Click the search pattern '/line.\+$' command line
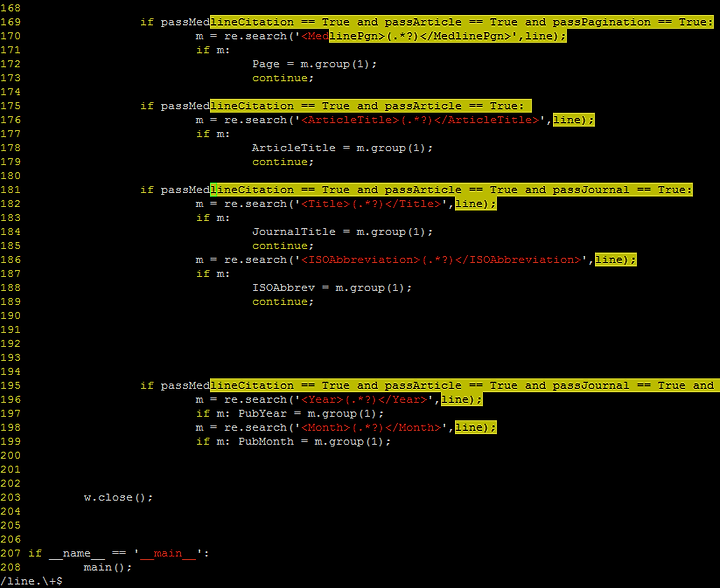 pos(32,581)
